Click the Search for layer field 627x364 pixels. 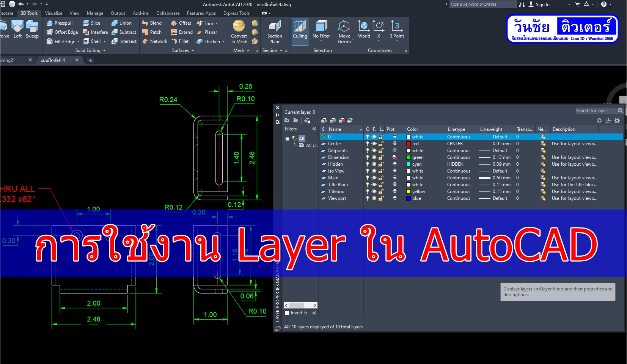(x=596, y=111)
